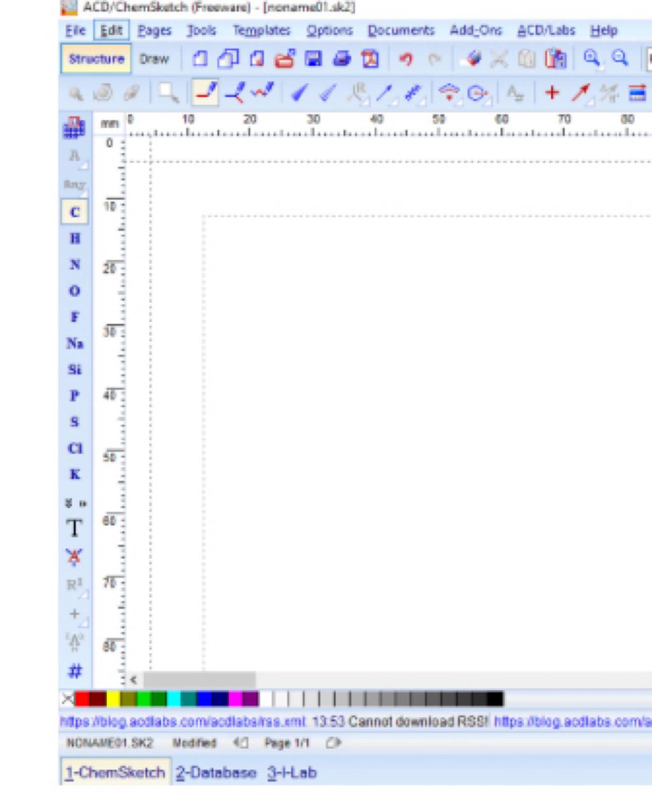Open the Edit menu

click(111, 31)
